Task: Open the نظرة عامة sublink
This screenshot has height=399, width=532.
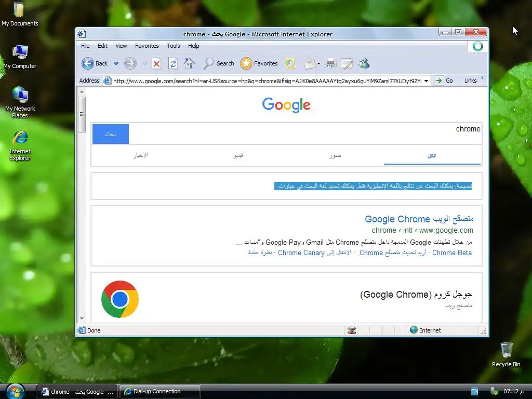Action: [260, 252]
